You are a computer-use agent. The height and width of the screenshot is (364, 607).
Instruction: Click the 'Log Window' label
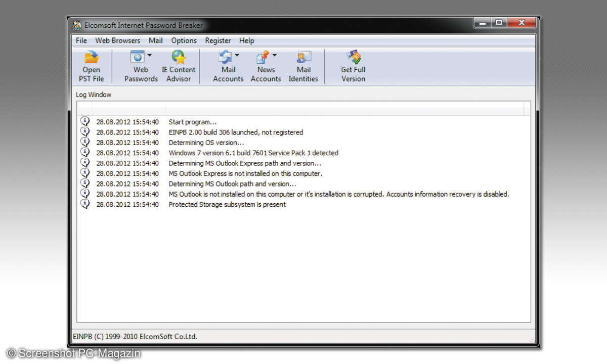[x=94, y=95]
